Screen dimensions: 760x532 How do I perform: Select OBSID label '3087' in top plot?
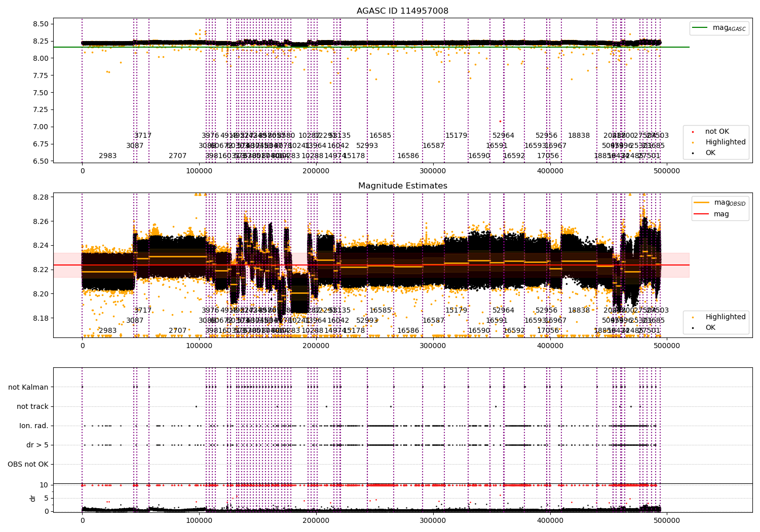[x=135, y=146]
